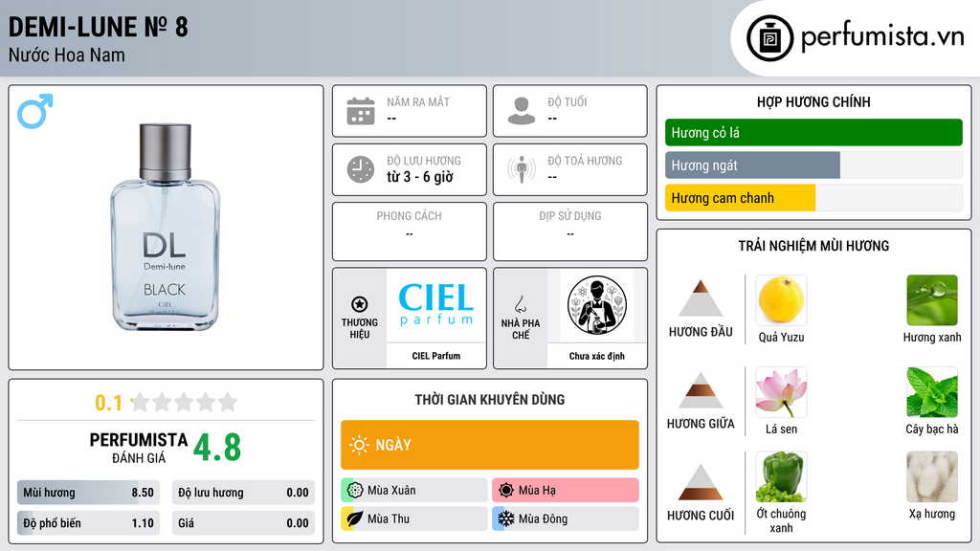Click the calendar icon beside Năm ra mắt
The height and width of the screenshot is (551, 980).
click(x=361, y=111)
